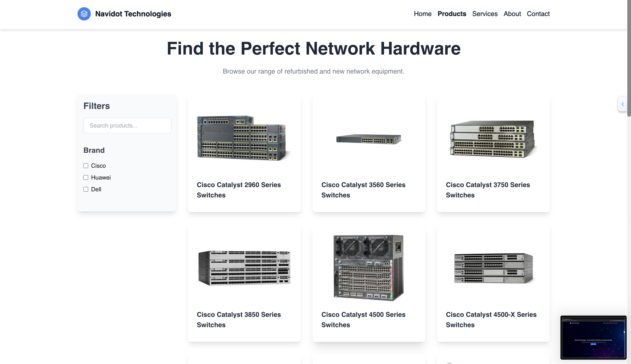Viewport: 631px width, 364px height.
Task: Click the Catalyst 4500 chassis image
Action: [x=368, y=267]
